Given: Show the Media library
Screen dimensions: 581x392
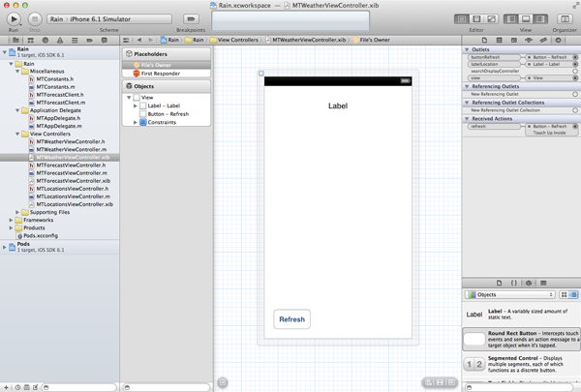Looking at the screenshot, I should tap(543, 283).
